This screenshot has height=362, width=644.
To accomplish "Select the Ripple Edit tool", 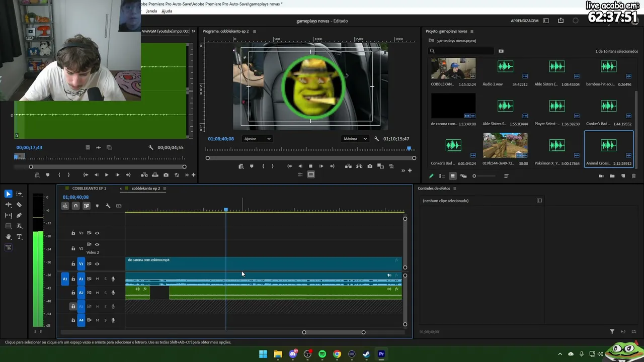I will point(8,205).
